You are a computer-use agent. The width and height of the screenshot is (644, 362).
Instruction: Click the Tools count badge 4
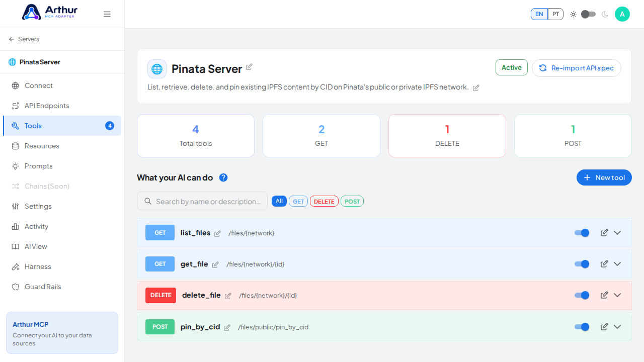pos(110,126)
